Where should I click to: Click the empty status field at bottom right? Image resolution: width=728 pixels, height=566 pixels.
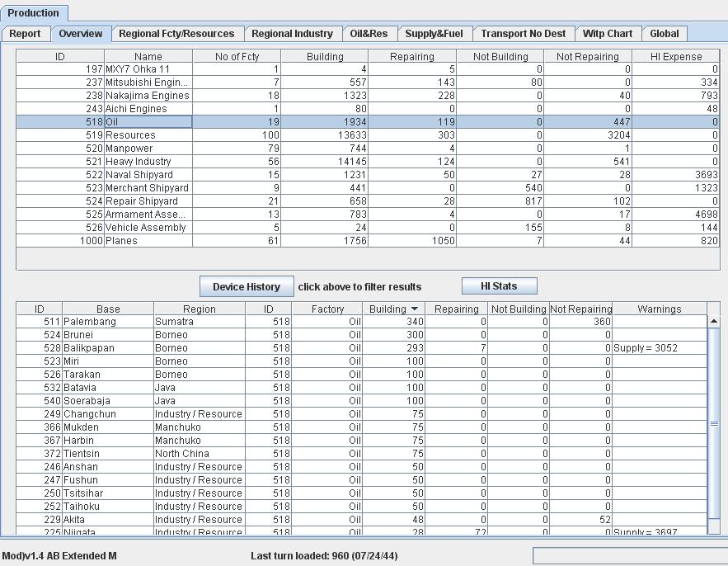click(x=630, y=556)
